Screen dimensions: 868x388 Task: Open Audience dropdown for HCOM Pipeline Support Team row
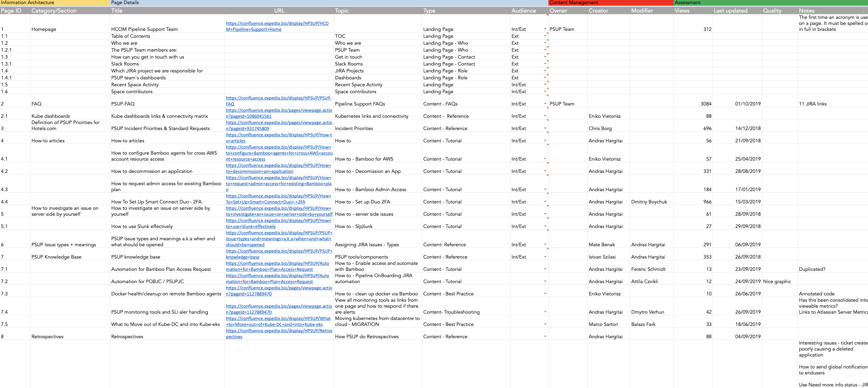545,29
